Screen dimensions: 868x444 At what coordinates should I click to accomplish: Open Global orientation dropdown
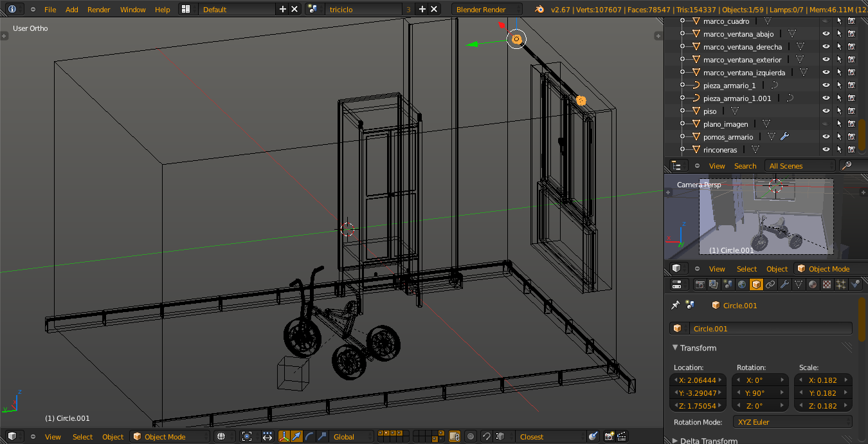[351, 436]
